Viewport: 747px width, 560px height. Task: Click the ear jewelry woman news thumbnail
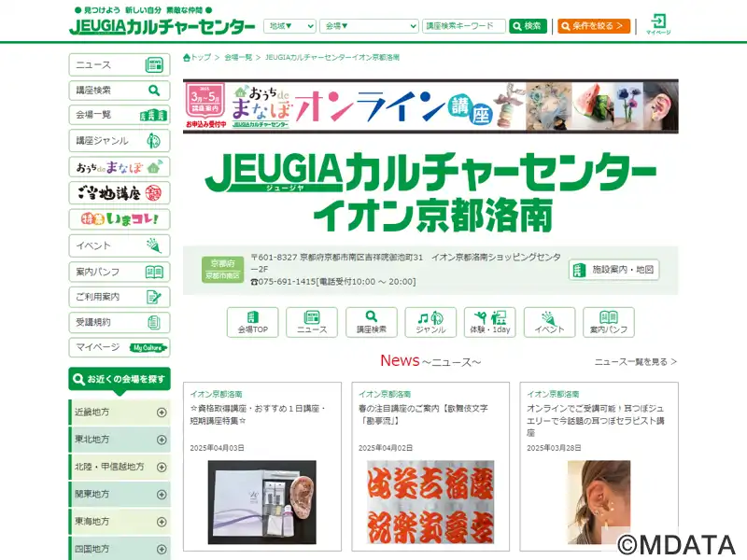(599, 502)
